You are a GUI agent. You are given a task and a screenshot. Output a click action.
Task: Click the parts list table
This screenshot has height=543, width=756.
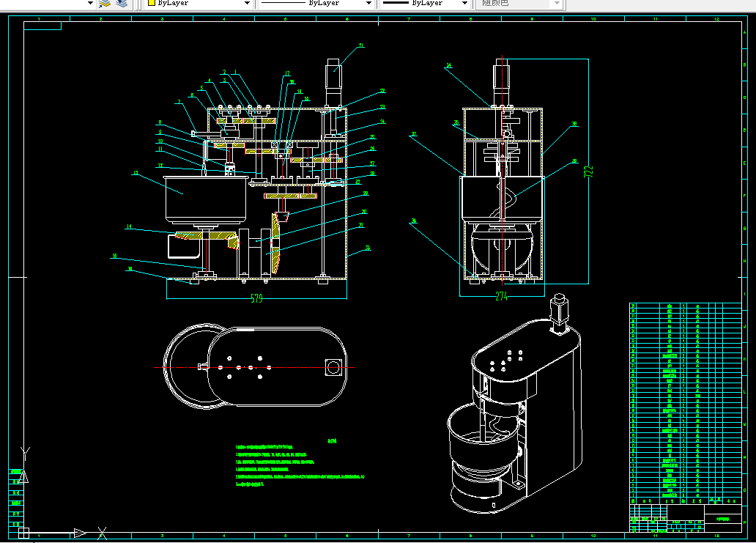point(685,399)
